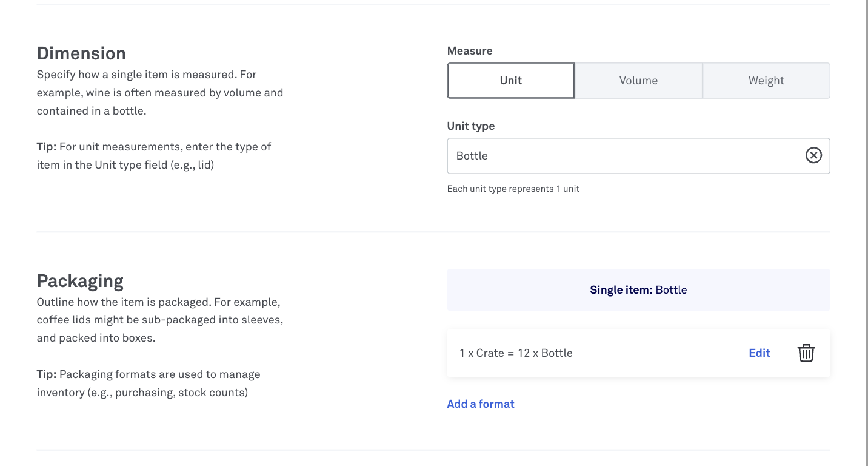This screenshot has width=868, height=466.
Task: Choose Volume in the Measure selector
Action: click(638, 80)
